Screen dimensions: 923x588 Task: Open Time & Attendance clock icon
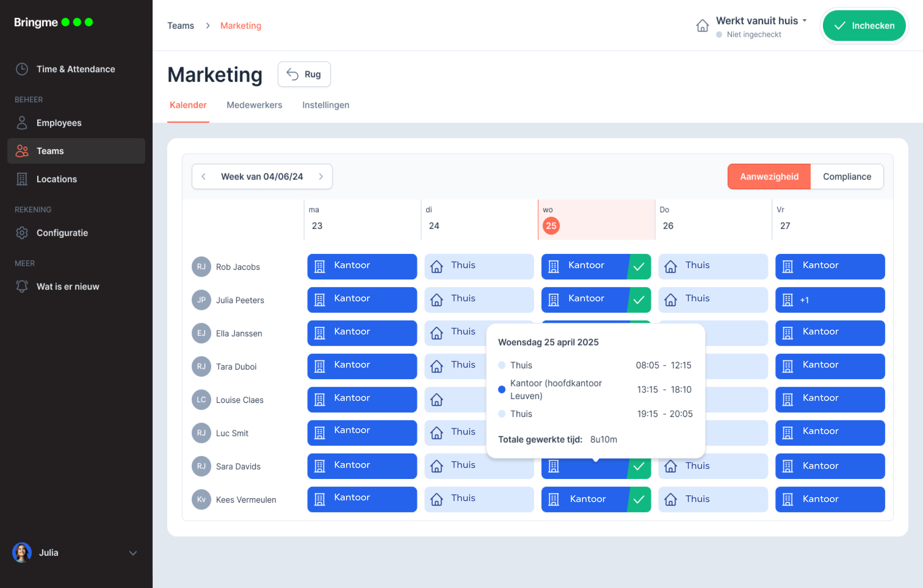[x=22, y=69]
